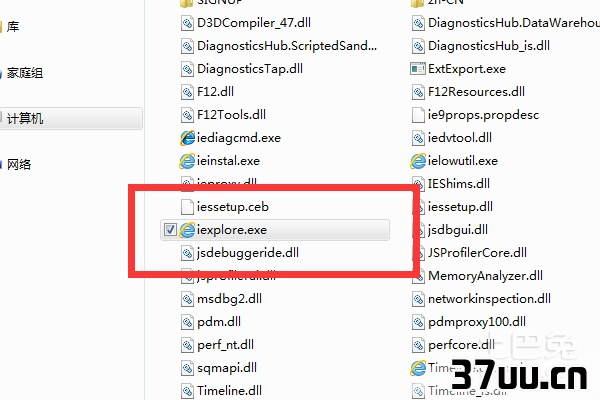The height and width of the screenshot is (400, 600).
Task: Select the iexplore.exe Internet Explorer icon
Action: [x=187, y=230]
